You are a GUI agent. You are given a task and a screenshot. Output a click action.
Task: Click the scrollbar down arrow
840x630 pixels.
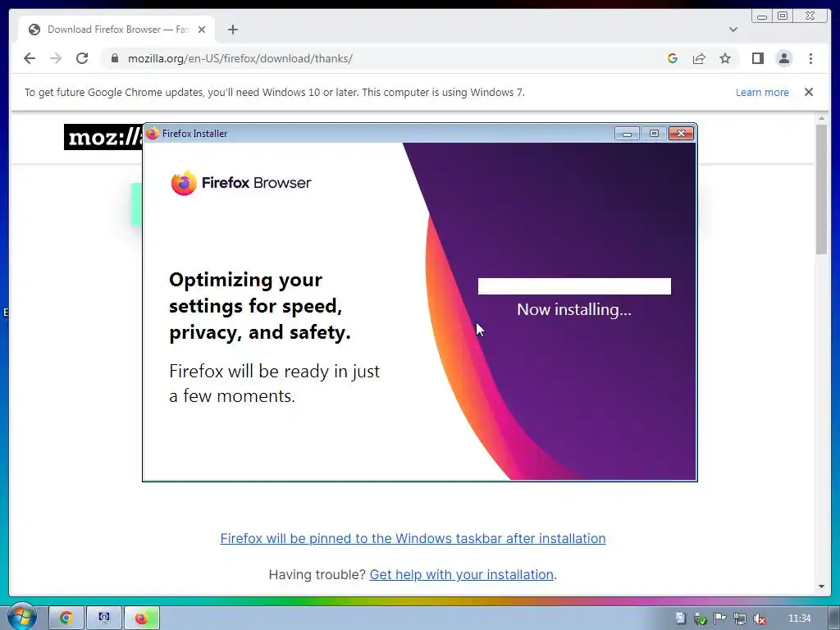click(x=821, y=587)
